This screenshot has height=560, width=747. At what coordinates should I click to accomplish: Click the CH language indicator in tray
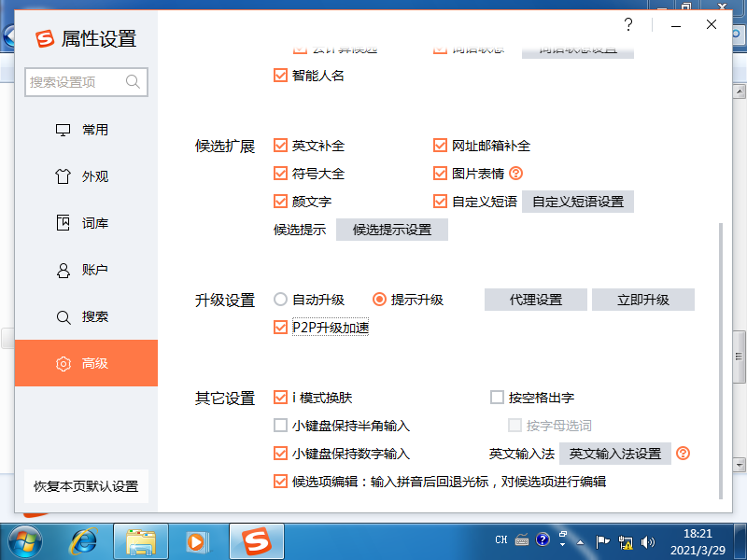501,539
